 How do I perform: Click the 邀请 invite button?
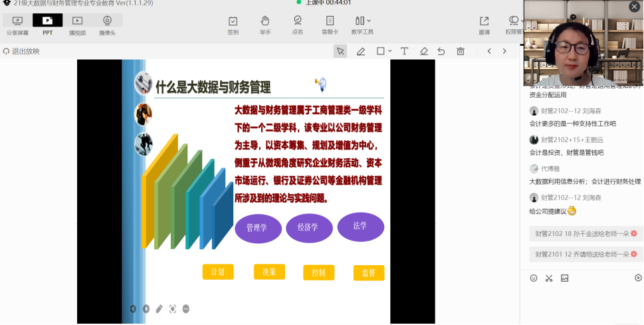(484, 25)
